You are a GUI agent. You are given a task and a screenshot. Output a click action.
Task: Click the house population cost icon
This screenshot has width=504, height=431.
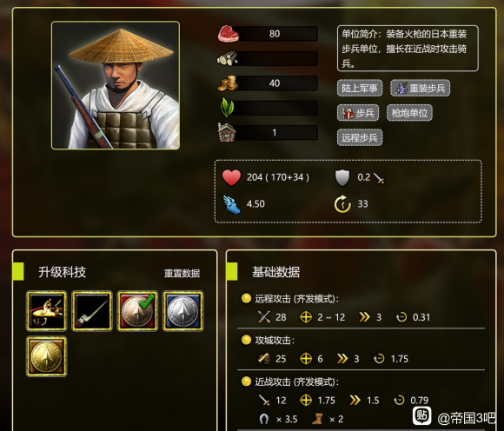pos(227,132)
